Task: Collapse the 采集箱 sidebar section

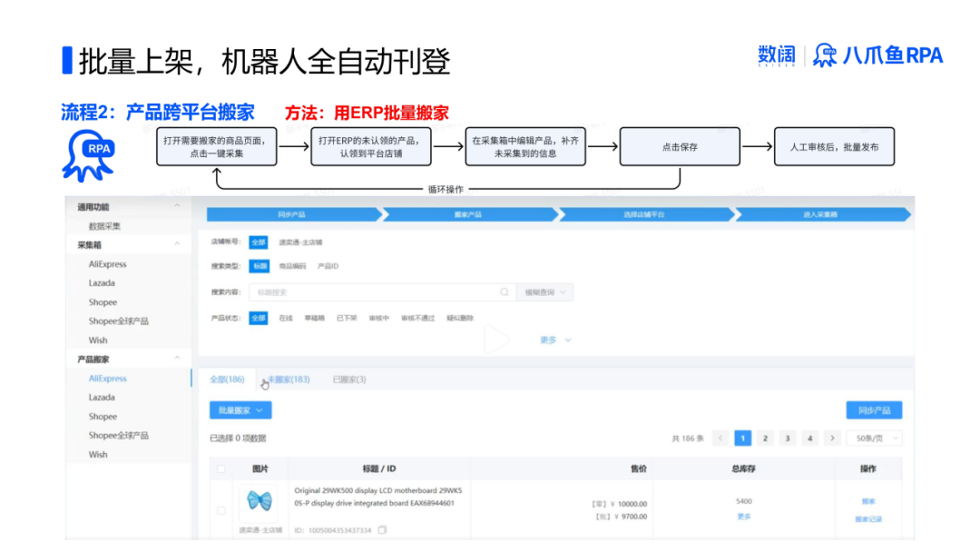Action: tap(179, 244)
